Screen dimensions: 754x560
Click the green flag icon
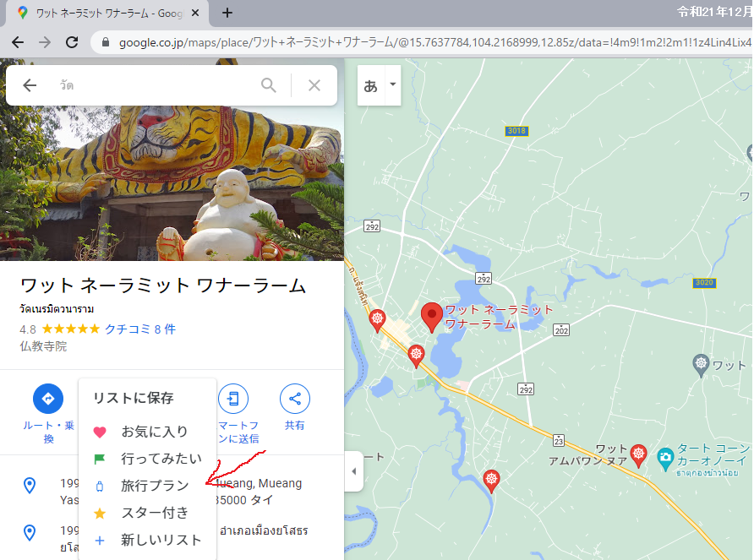tap(100, 459)
